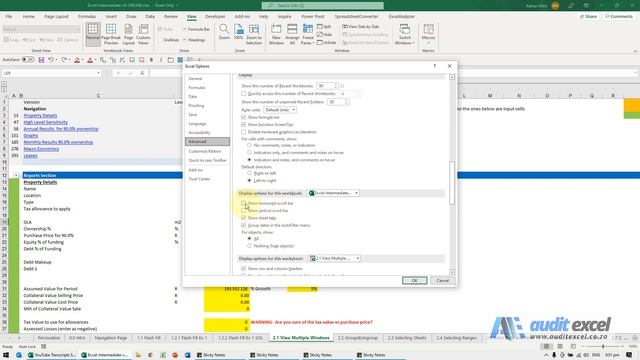Image resolution: width=640 pixels, height=360 pixels.
Task: Toggle Show row and column headers
Action: click(244, 269)
